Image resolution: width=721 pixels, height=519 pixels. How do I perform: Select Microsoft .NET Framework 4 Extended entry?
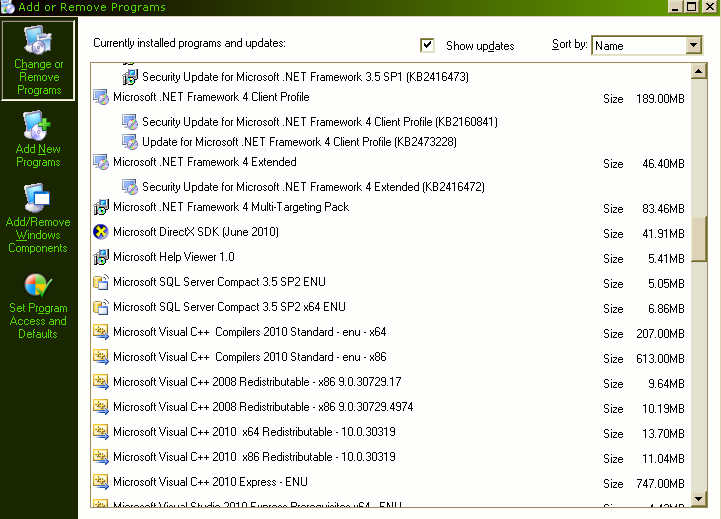(205, 162)
